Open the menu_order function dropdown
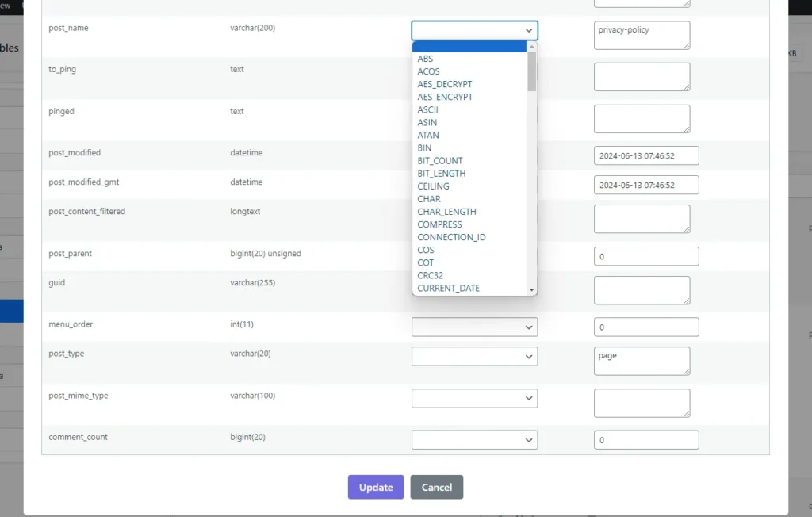The height and width of the screenshot is (517, 812). click(473, 327)
